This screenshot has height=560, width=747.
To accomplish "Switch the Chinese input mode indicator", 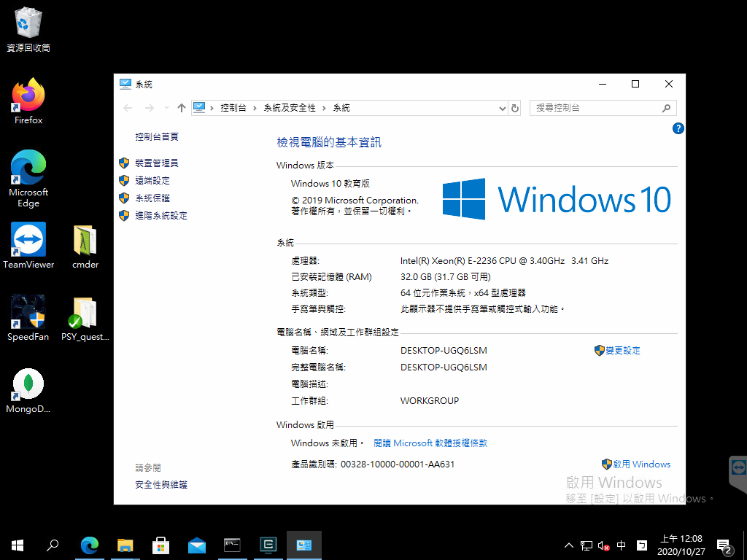I will (622, 545).
